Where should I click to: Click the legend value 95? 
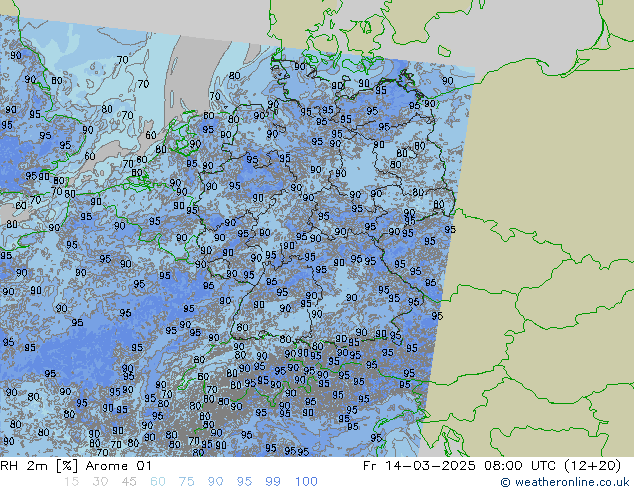[244, 482]
